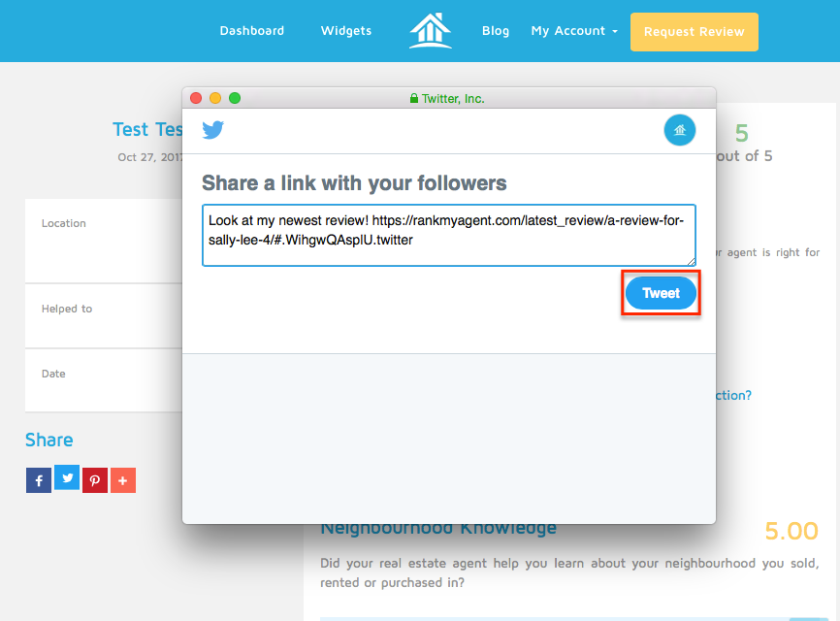Expand the My Account dropdown

tap(574, 31)
